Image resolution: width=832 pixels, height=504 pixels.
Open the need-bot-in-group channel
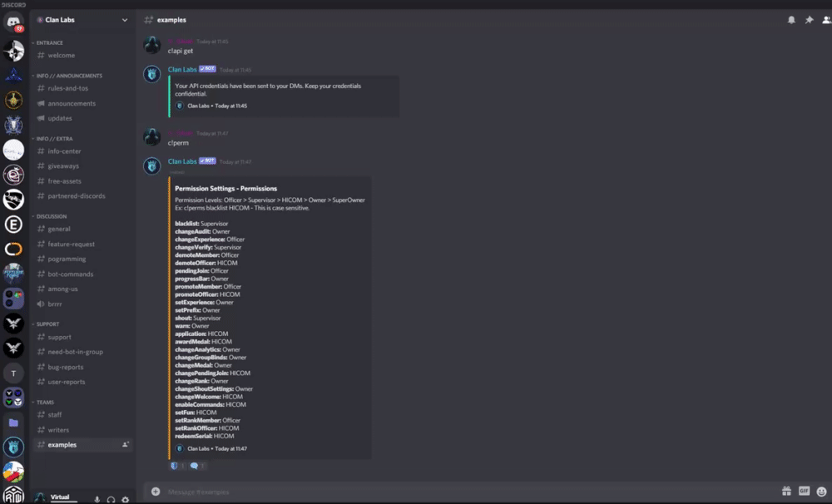(82, 352)
